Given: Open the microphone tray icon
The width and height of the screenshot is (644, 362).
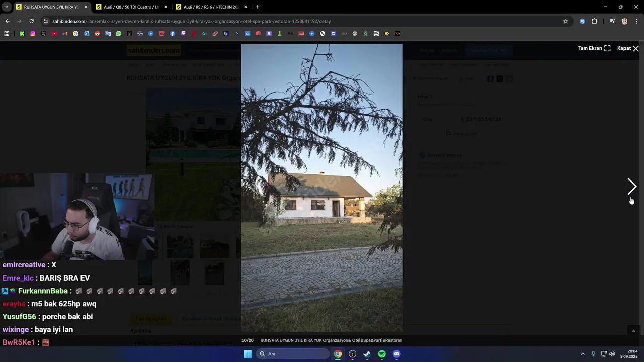Looking at the screenshot, I should [593, 354].
